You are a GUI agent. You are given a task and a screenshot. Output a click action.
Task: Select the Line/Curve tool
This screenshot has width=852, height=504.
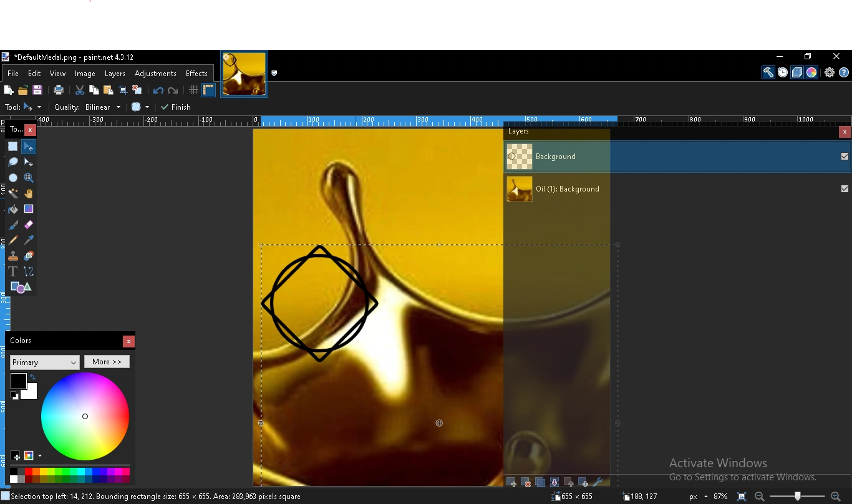(x=29, y=271)
